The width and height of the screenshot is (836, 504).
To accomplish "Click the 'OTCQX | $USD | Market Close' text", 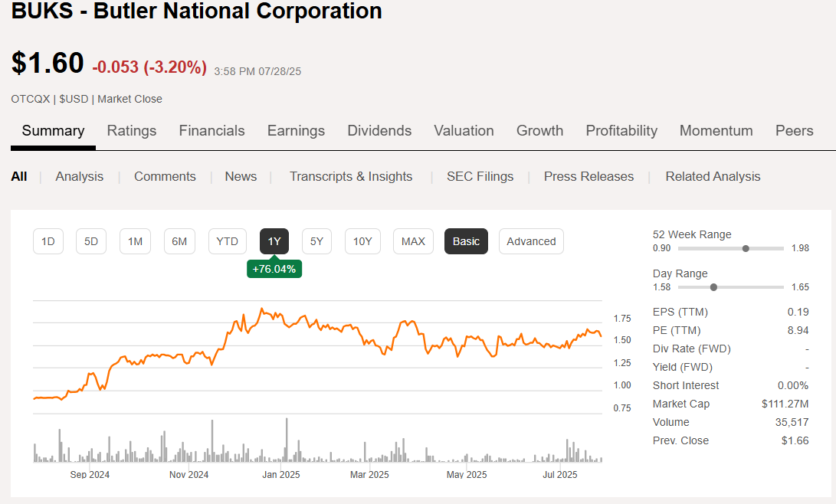I will (87, 99).
